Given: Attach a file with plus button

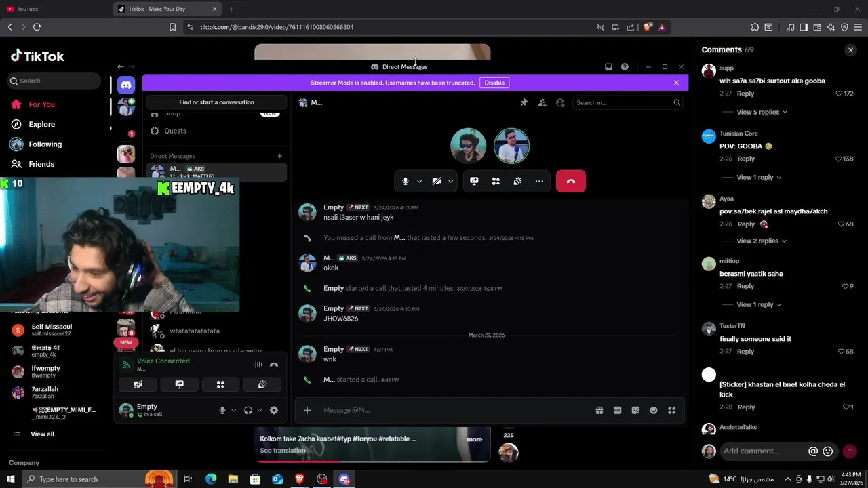Looking at the screenshot, I should coord(307,410).
